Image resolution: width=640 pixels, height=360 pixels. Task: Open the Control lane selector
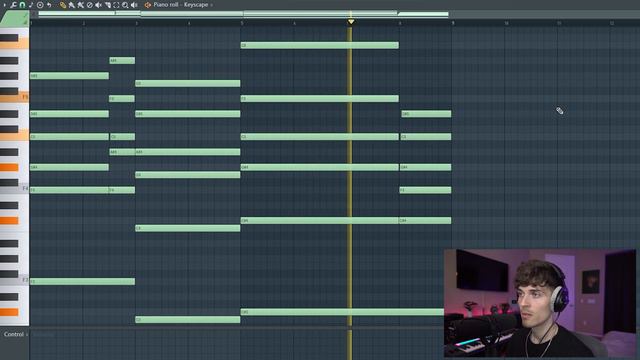click(16, 334)
